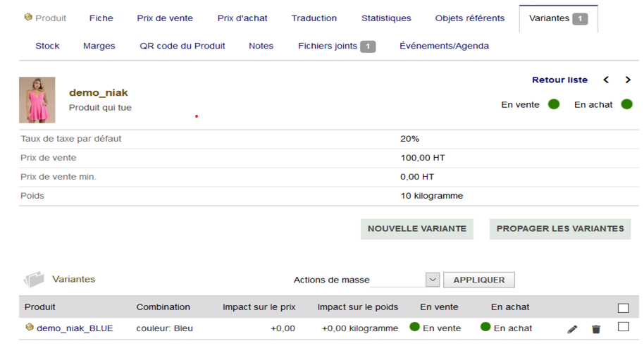Screen dimensions: 644x353
Task: Delete variant using the trash icon
Action: click(596, 329)
